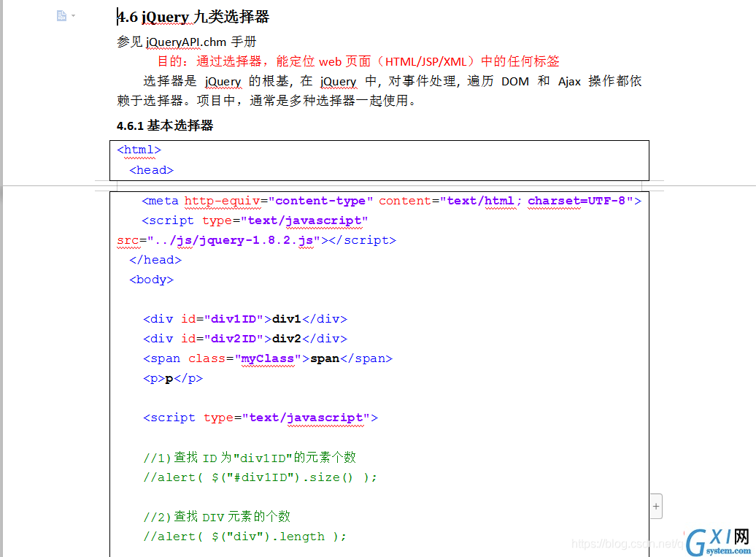The width and height of the screenshot is (756, 557).
Task: Click the document layout icon beside the heading
Action: [x=61, y=16]
